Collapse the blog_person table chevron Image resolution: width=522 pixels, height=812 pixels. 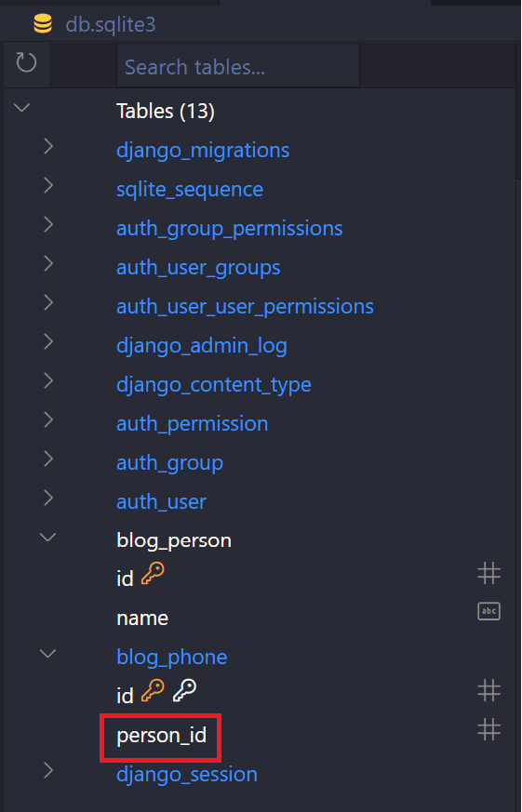pyautogui.click(x=48, y=537)
